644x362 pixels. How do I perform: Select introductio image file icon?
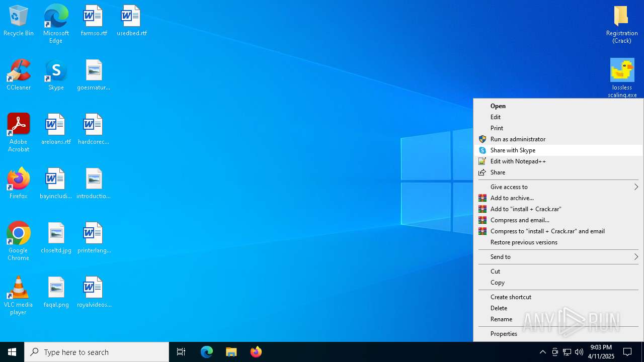[x=94, y=184]
